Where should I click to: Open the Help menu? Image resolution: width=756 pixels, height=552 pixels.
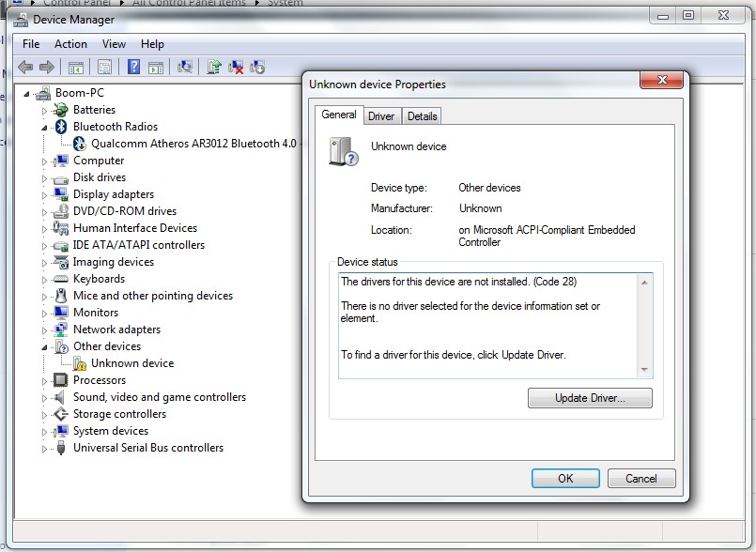pos(152,44)
